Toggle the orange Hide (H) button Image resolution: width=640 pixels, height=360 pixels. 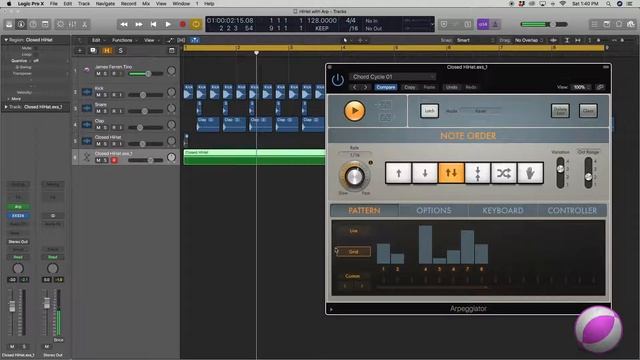107,51
